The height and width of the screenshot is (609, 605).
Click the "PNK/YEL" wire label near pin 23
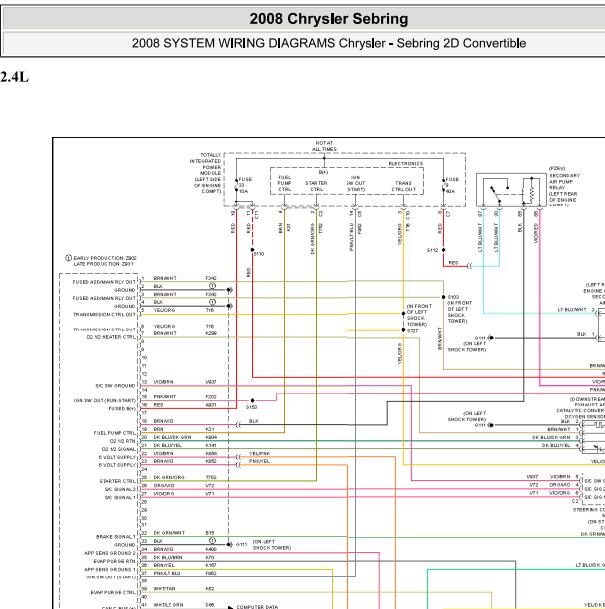pos(259,461)
